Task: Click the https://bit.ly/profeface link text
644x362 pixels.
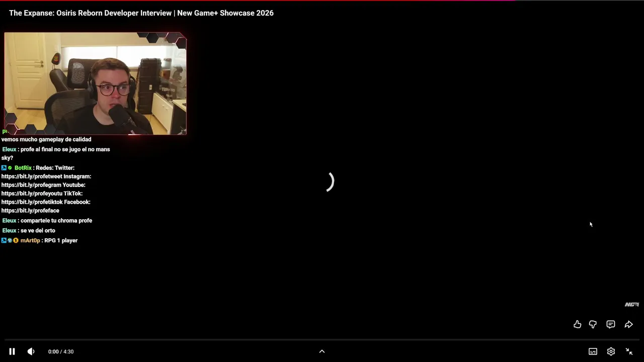Action: tap(30, 211)
